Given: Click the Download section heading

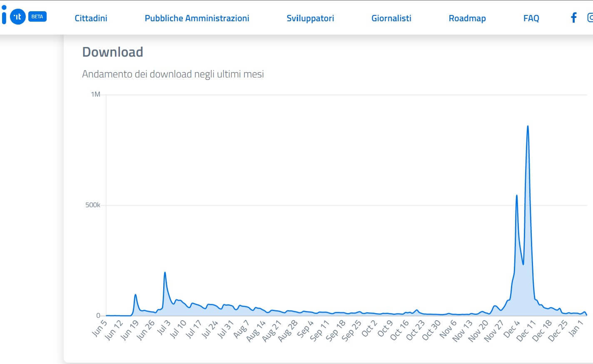Looking at the screenshot, I should click(x=112, y=52).
